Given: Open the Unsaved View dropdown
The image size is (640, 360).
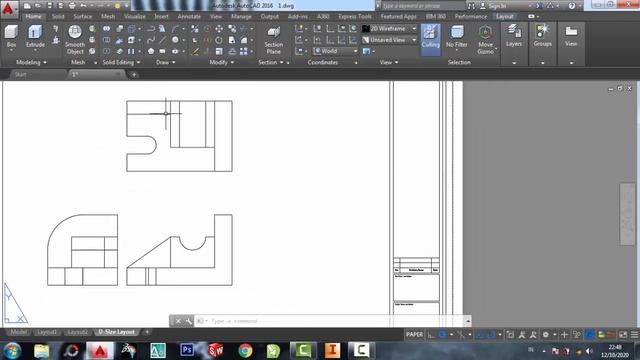Looking at the screenshot, I should coord(389,40).
